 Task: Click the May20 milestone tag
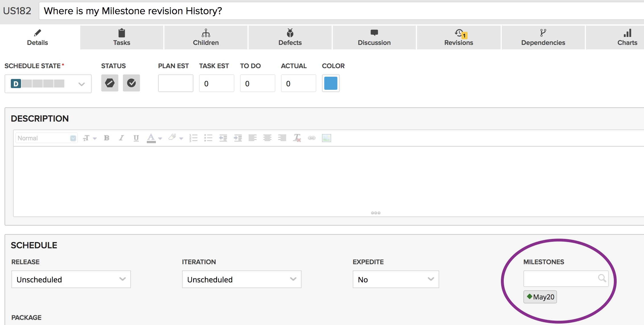click(540, 297)
